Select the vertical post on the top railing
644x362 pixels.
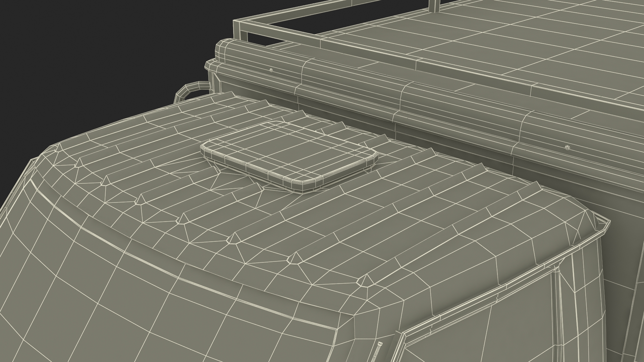[434, 5]
